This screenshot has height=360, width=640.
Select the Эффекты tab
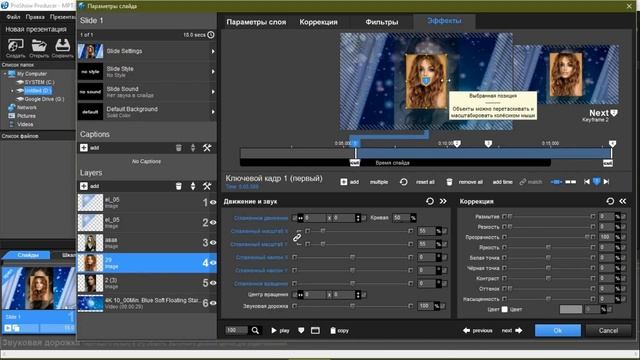[444, 21]
